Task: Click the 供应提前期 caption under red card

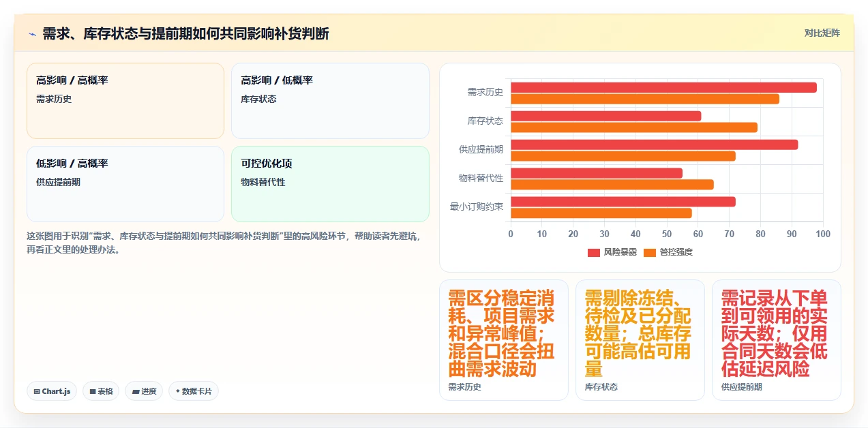Action: (x=741, y=387)
